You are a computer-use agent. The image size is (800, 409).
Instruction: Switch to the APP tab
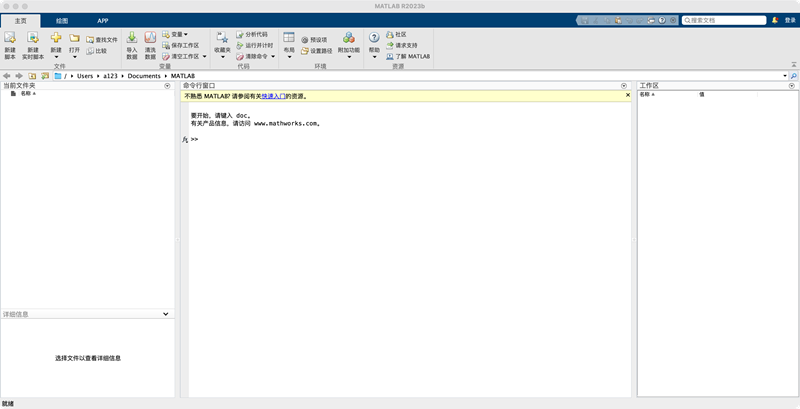coord(103,20)
